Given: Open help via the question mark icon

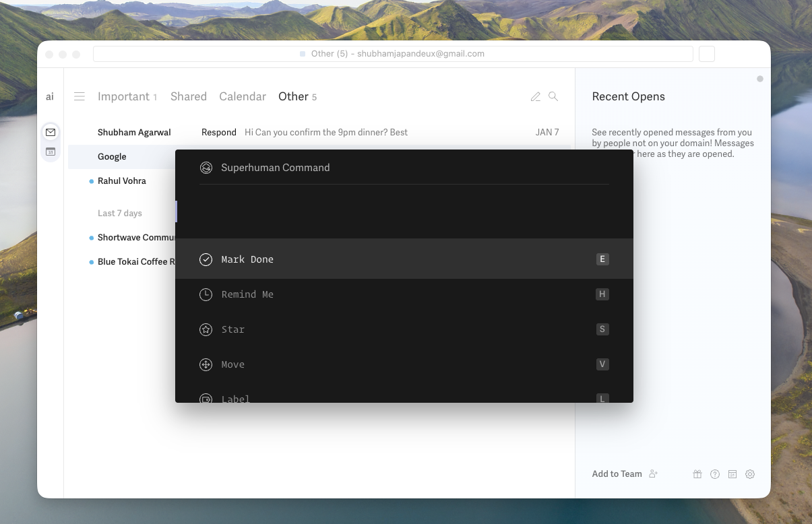Looking at the screenshot, I should (x=715, y=474).
